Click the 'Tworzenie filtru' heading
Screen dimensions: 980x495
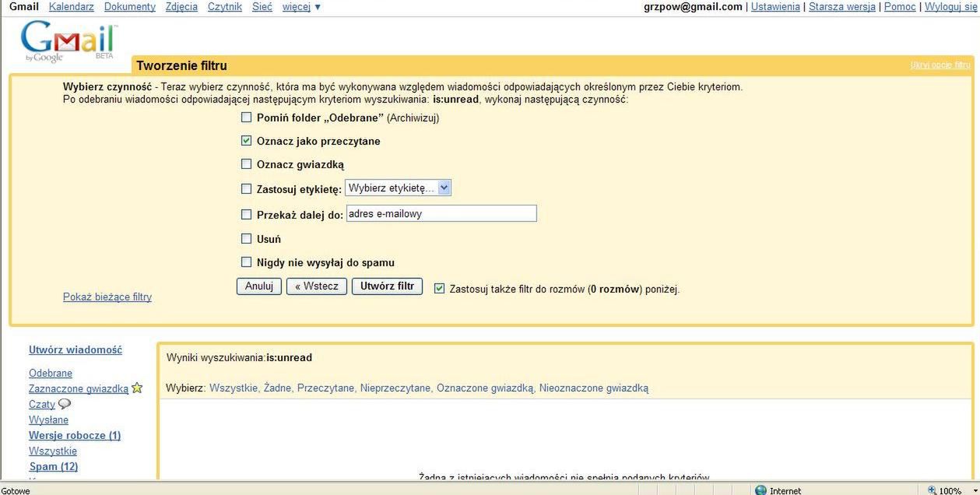click(x=182, y=65)
